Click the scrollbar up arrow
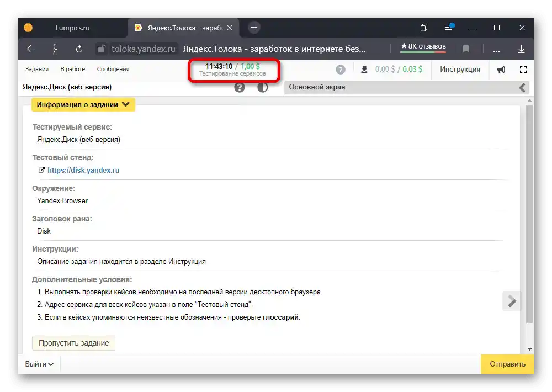 [x=529, y=100]
